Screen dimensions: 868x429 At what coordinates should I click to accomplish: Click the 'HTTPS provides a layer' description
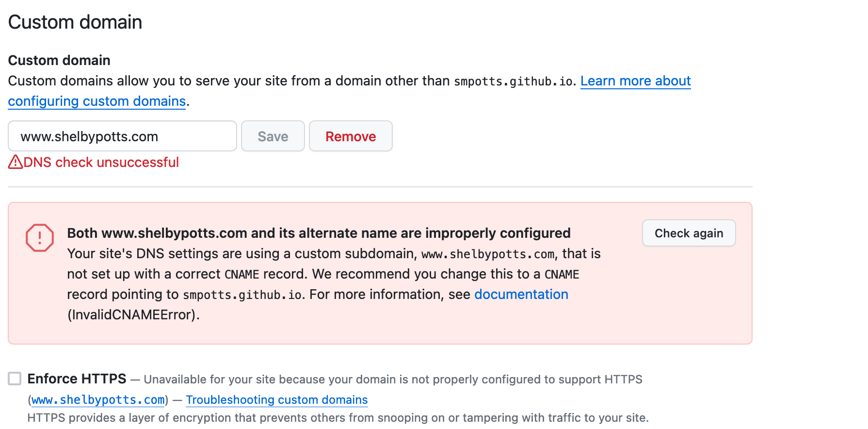[x=338, y=418]
